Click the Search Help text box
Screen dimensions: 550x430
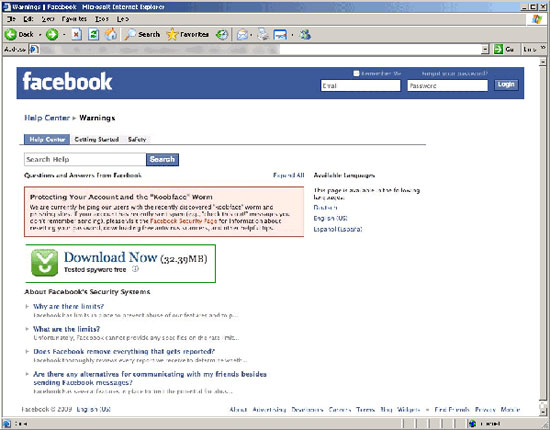tap(85, 159)
